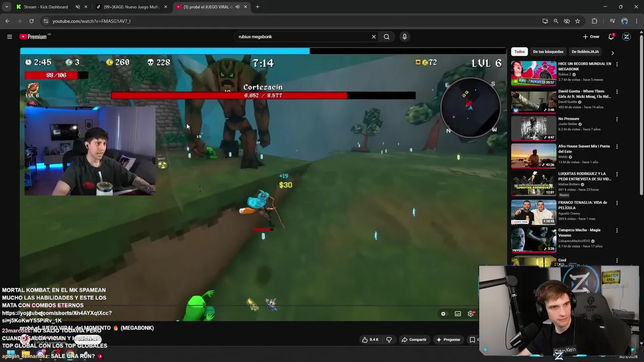Open FRANCO TENAGLIA: VIDA DE PELÍCULA title
Screen dimensions: 644x362
(583, 205)
